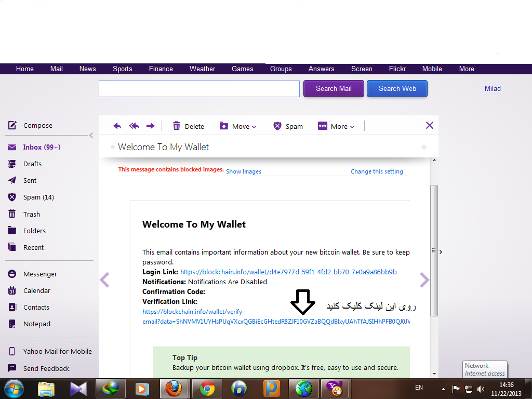Open Google Chrome from the taskbar
Image resolution: width=532 pixels, height=399 pixels.
(x=207, y=389)
